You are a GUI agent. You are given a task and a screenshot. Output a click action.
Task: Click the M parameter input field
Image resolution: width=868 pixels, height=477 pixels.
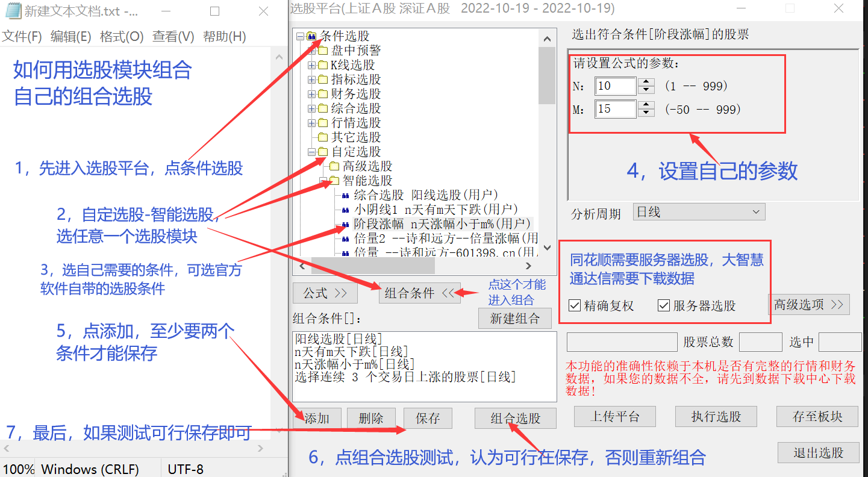(616, 109)
